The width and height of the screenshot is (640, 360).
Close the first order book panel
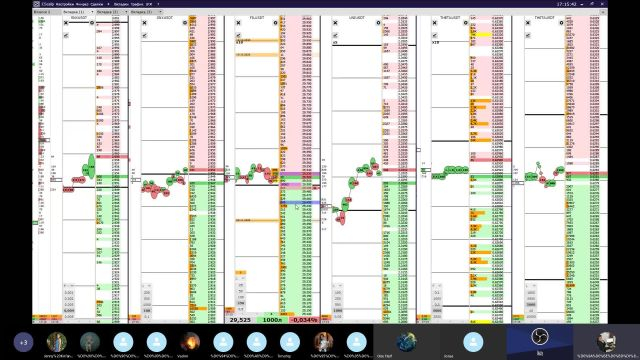66,23
